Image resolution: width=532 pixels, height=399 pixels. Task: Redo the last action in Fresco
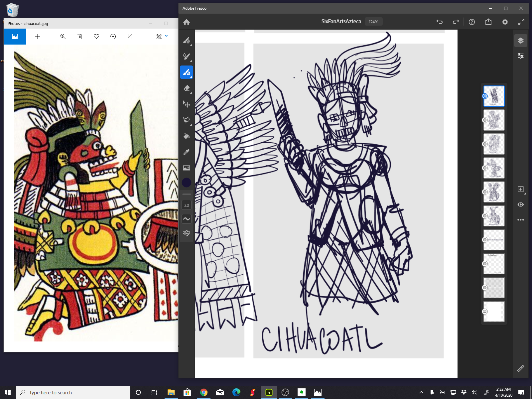click(456, 22)
